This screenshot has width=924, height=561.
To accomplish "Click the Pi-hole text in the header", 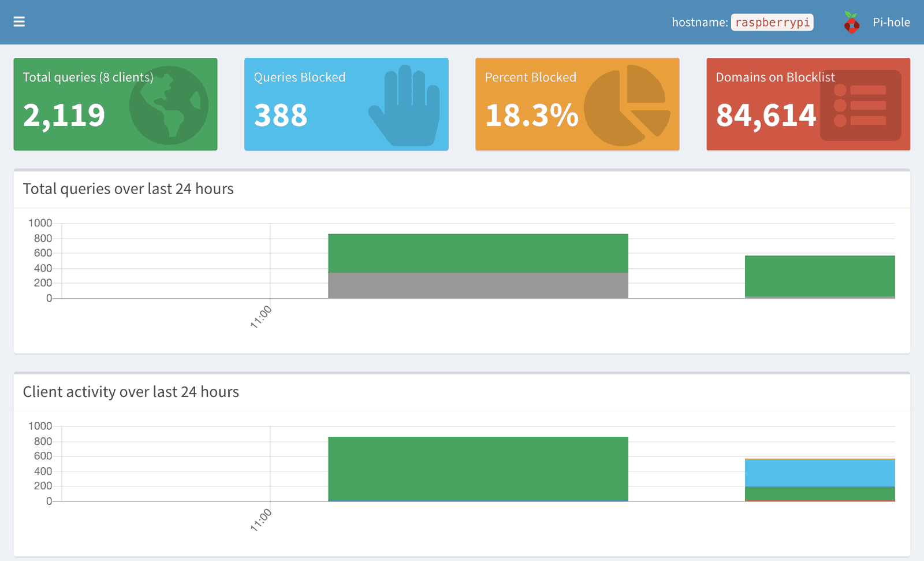I will tap(892, 23).
